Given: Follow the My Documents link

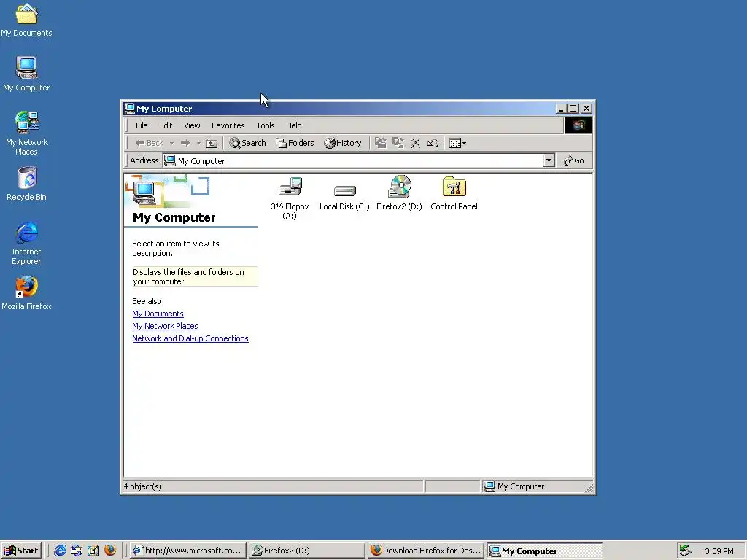Looking at the screenshot, I should click(158, 314).
